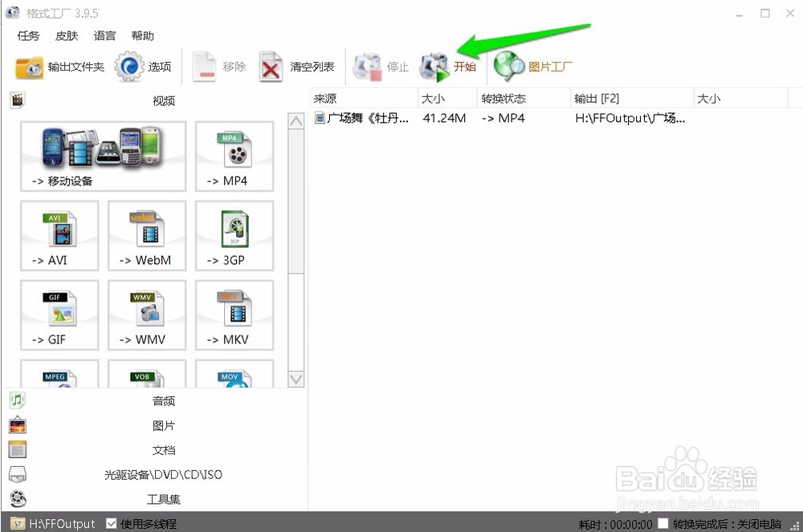The width and height of the screenshot is (803, 532).
Task: Enable 转换完成后：关闭电脑 shutdown checkbox
Action: click(x=663, y=523)
